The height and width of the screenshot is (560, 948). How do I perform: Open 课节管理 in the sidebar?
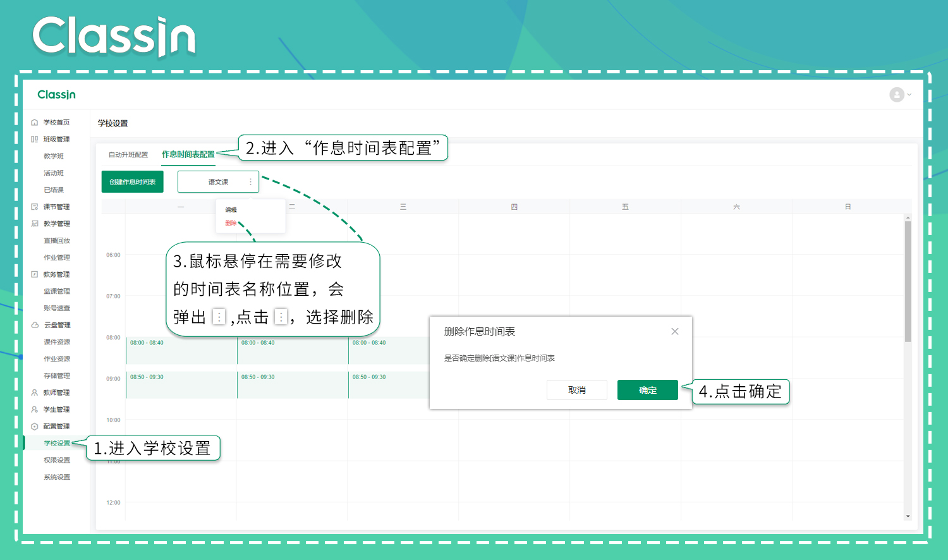point(56,207)
